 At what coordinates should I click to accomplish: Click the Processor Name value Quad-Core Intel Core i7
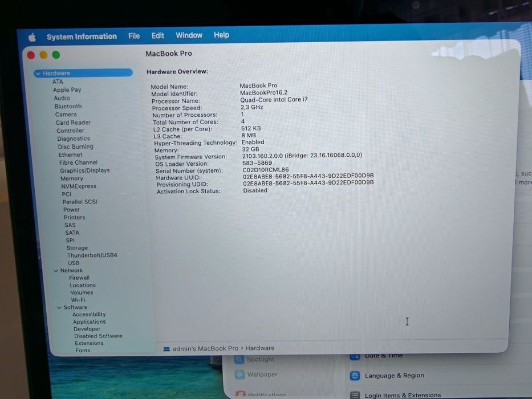point(274,100)
